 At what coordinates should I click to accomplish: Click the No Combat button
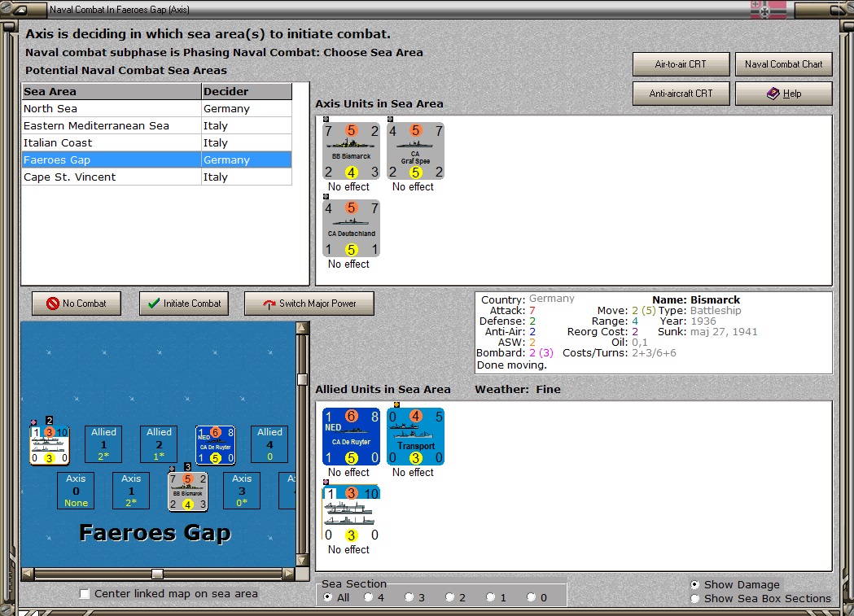point(77,304)
